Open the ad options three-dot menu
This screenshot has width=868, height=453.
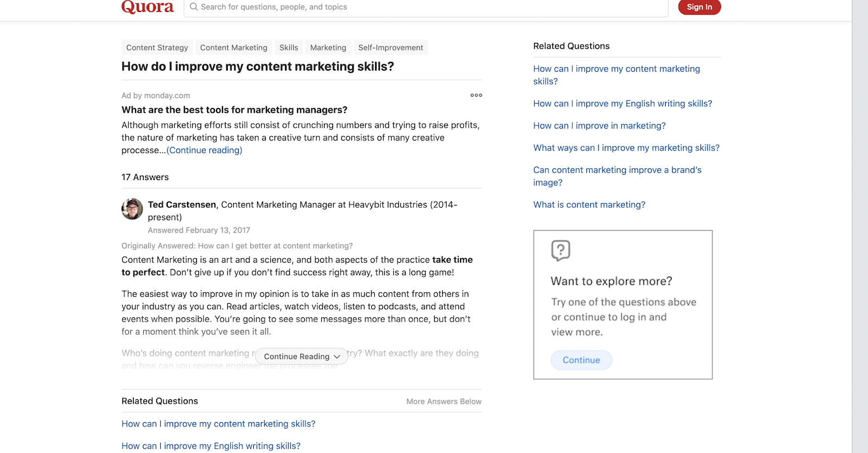(x=476, y=95)
